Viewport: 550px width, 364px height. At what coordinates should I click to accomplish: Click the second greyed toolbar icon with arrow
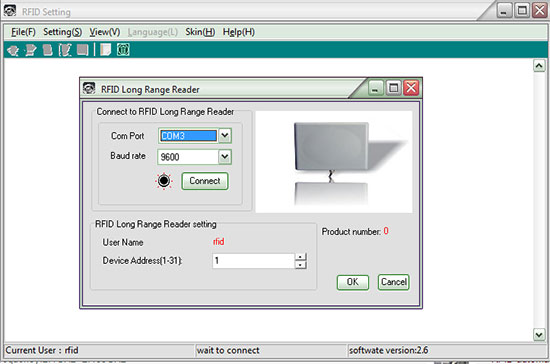click(31, 50)
